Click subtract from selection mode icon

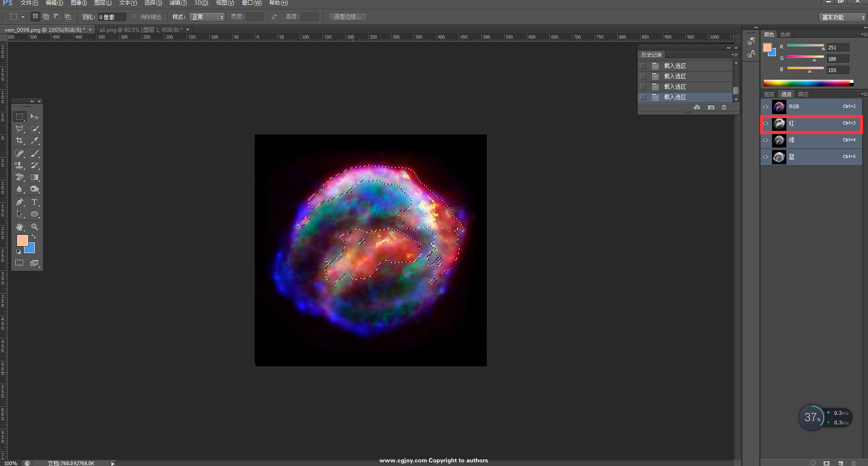(x=57, y=17)
